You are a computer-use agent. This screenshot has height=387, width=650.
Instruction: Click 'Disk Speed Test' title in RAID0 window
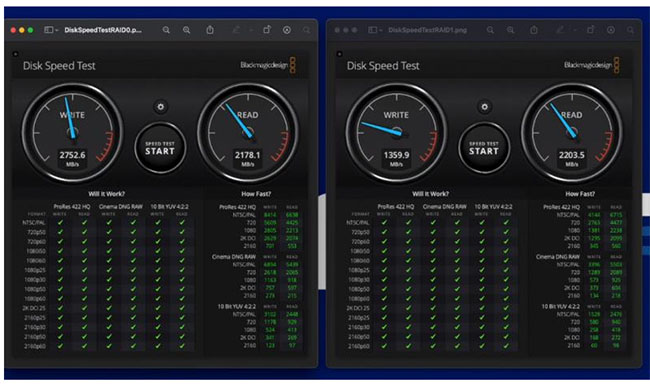[59, 65]
